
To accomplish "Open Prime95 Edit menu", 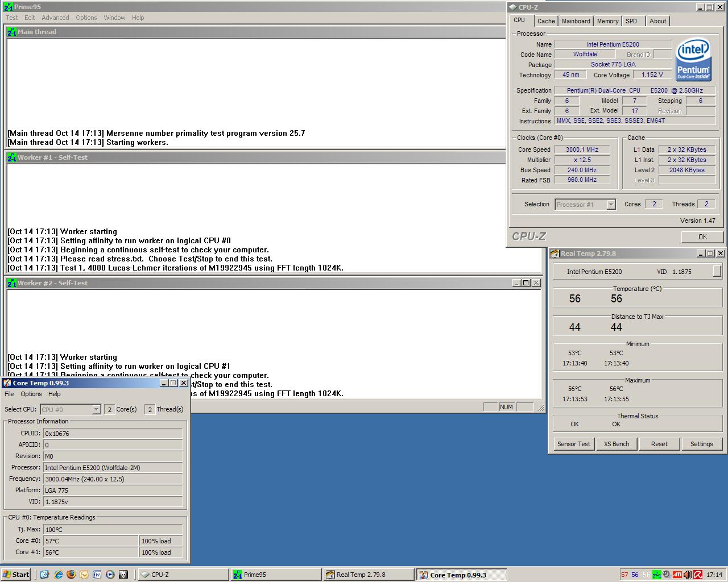I will [30, 18].
